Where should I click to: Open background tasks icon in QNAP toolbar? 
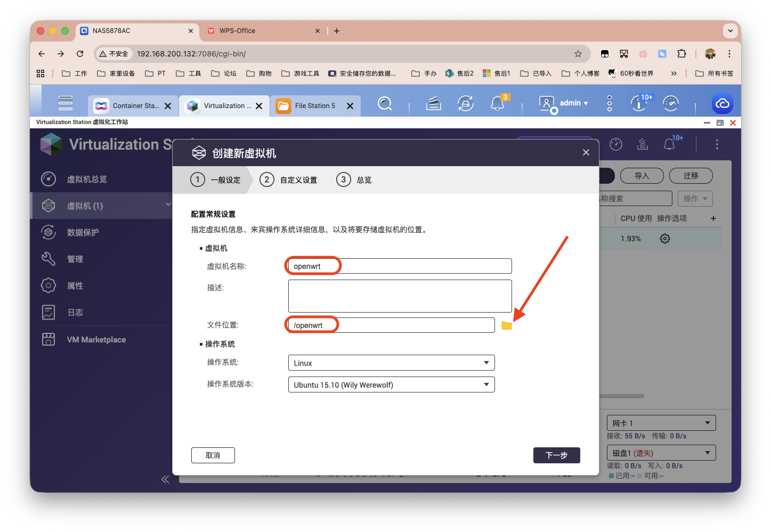pyautogui.click(x=434, y=103)
